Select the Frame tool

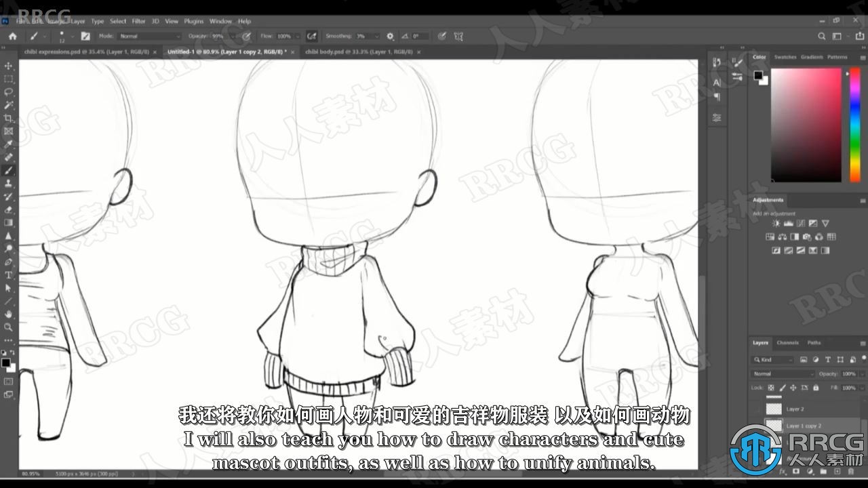[x=9, y=131]
